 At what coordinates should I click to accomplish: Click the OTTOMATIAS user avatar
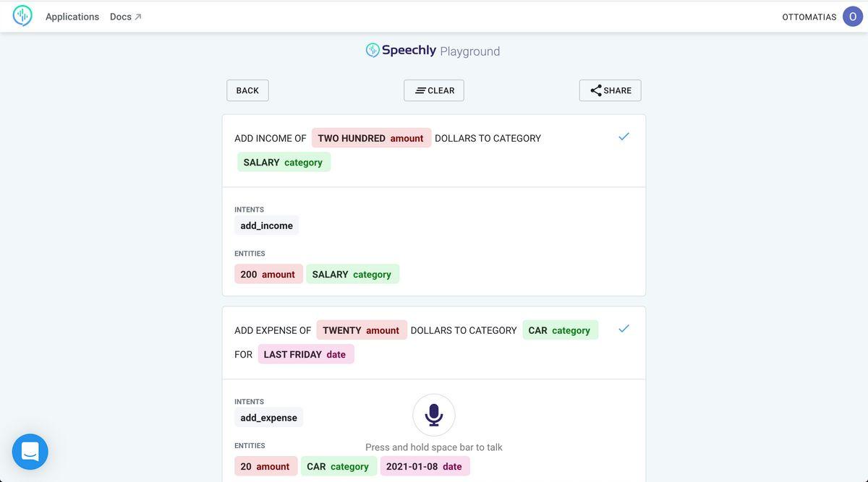(853, 17)
